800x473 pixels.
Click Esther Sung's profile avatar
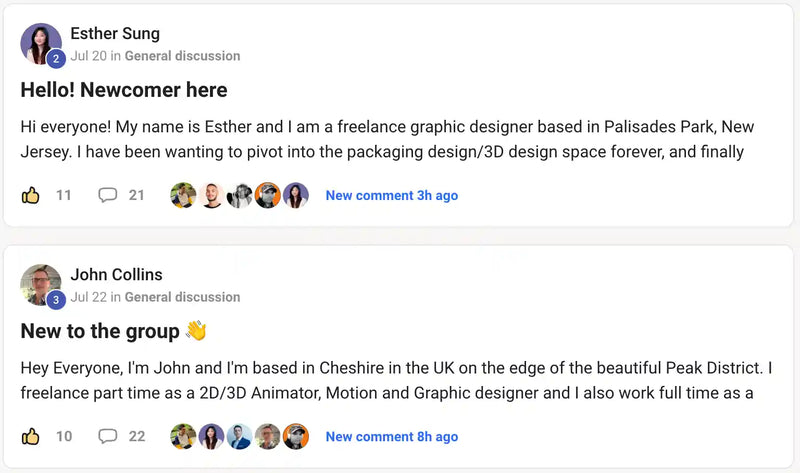41,44
